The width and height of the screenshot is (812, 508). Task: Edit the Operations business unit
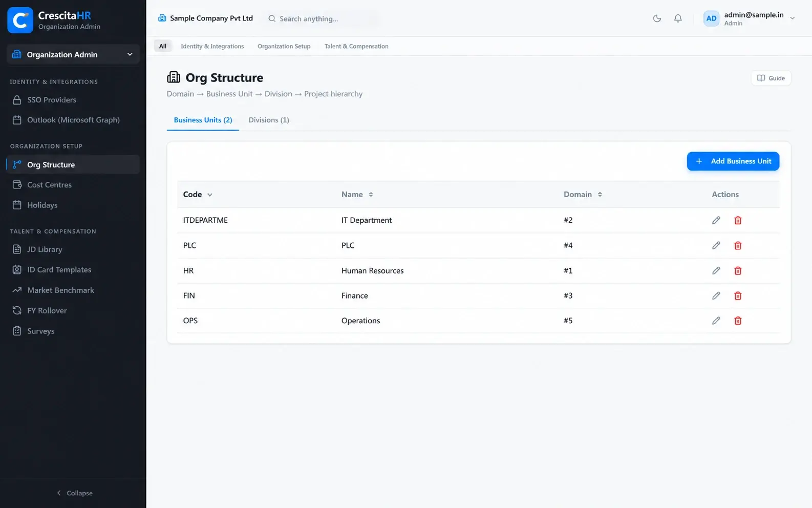716,321
